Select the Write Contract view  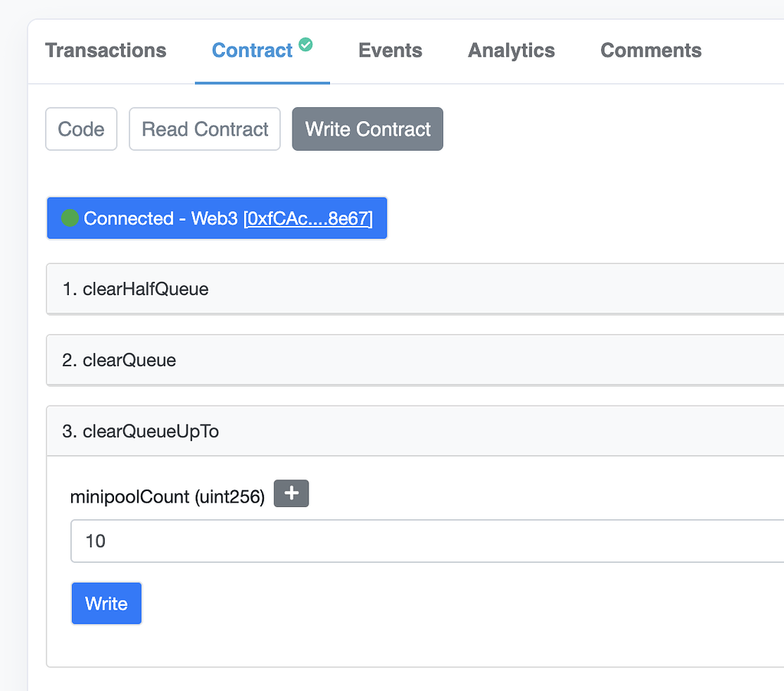tap(367, 129)
